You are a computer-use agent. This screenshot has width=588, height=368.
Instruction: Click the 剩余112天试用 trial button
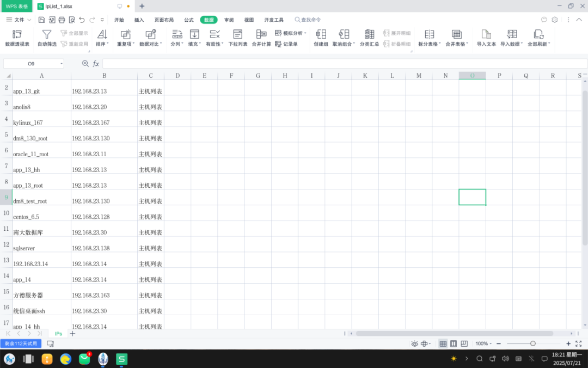[21, 344]
